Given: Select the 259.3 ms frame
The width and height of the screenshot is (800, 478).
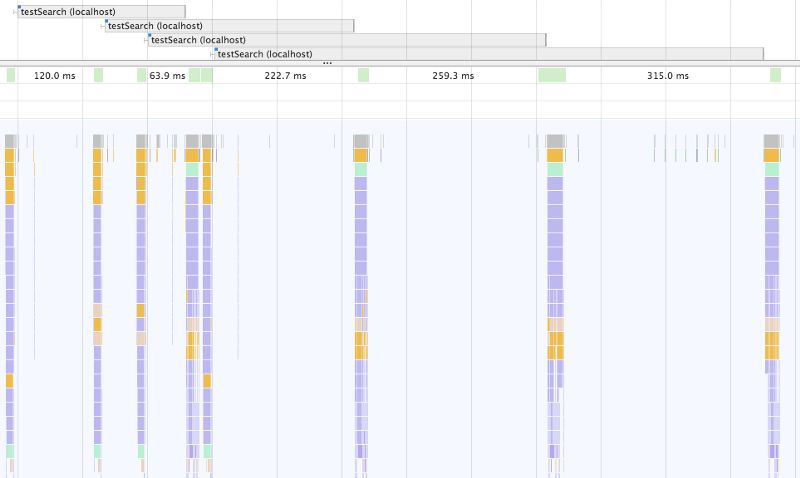Looking at the screenshot, I should tap(453, 75).
